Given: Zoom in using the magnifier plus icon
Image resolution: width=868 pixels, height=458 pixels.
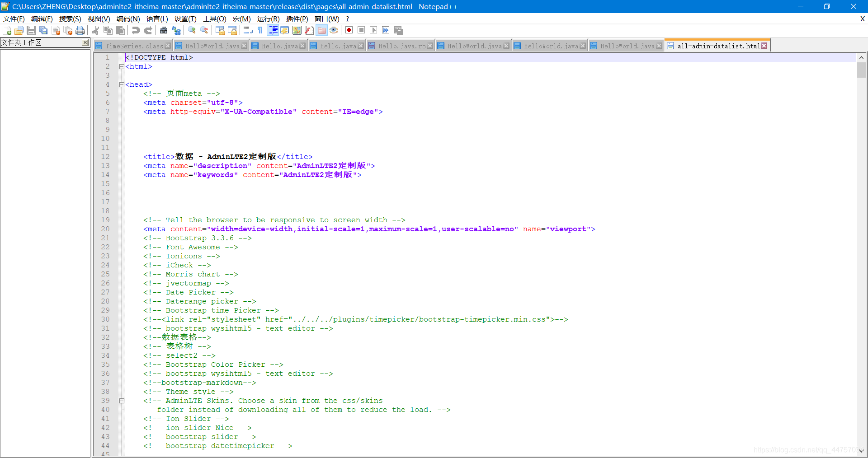Looking at the screenshot, I should pyautogui.click(x=192, y=30).
